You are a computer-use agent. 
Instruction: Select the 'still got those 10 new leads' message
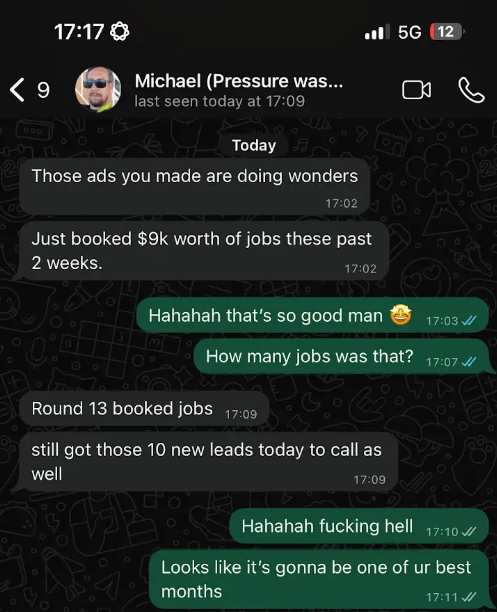point(207,461)
